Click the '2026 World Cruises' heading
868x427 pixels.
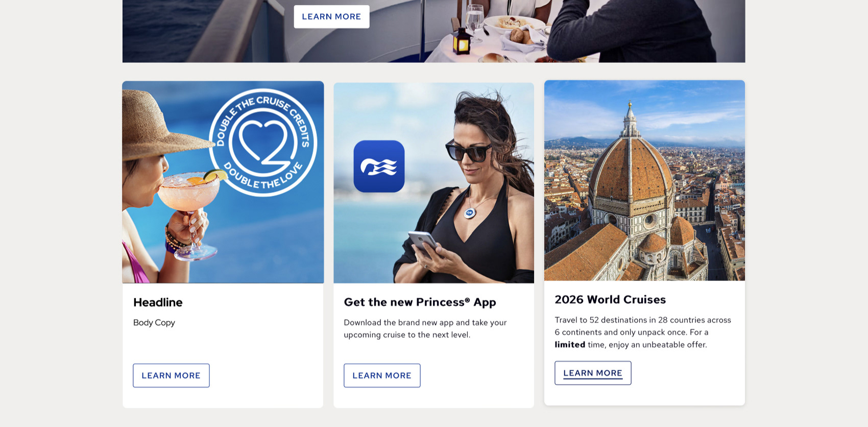[610, 299]
